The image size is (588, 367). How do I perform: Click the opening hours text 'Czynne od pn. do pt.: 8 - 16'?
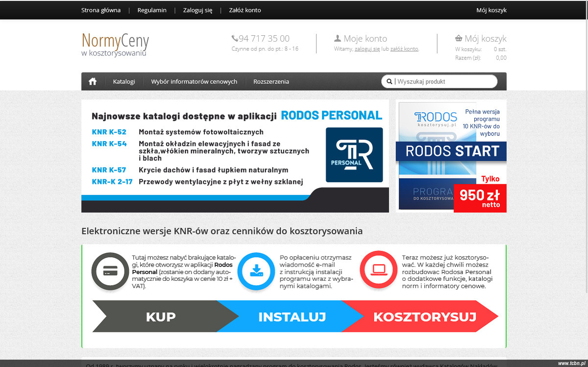click(265, 49)
